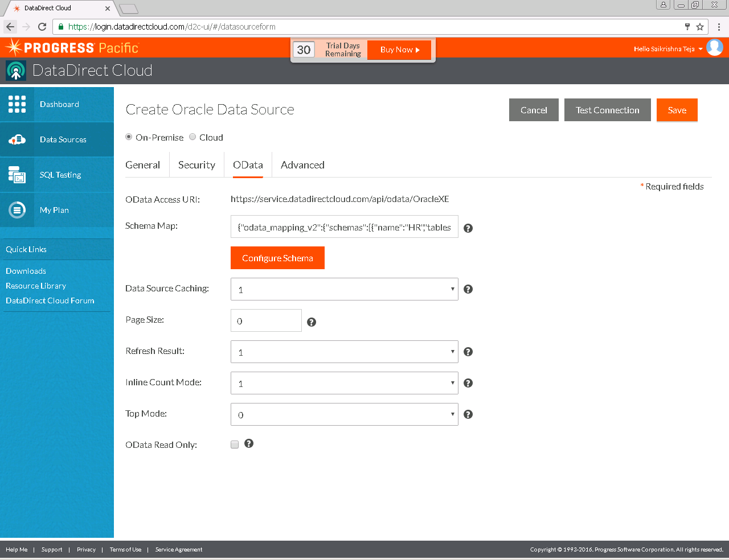This screenshot has height=560, width=729.
Task: Open the Inline Count Mode dropdown
Action: tap(345, 383)
